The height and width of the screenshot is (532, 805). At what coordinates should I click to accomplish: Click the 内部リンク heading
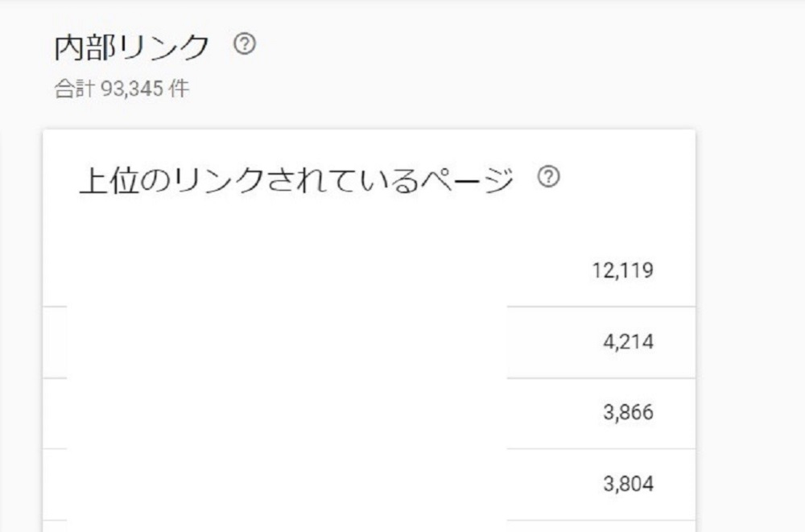point(132,47)
